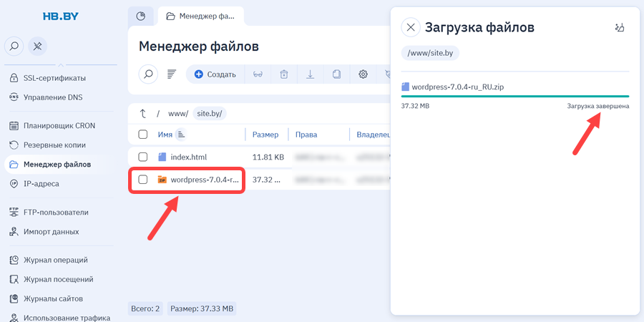The height and width of the screenshot is (322, 644).
Task: Click the IP address pin icon
Action: point(14,184)
